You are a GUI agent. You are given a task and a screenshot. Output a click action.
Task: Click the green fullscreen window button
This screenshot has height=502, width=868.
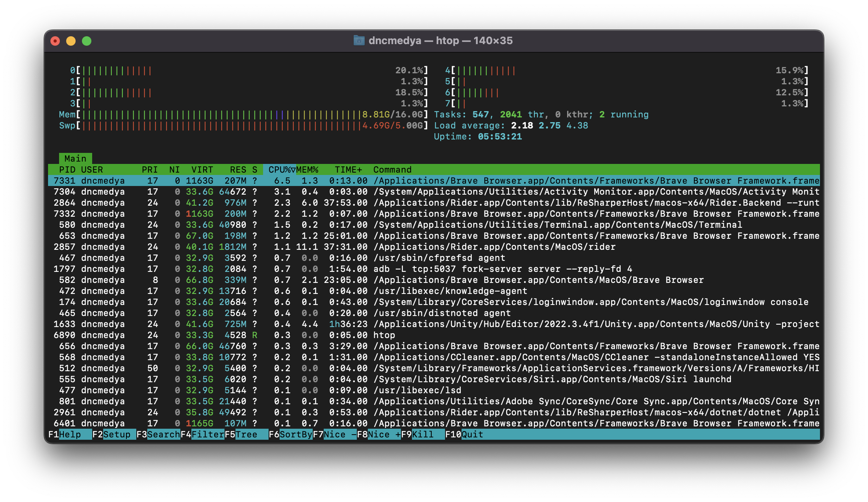tap(87, 41)
